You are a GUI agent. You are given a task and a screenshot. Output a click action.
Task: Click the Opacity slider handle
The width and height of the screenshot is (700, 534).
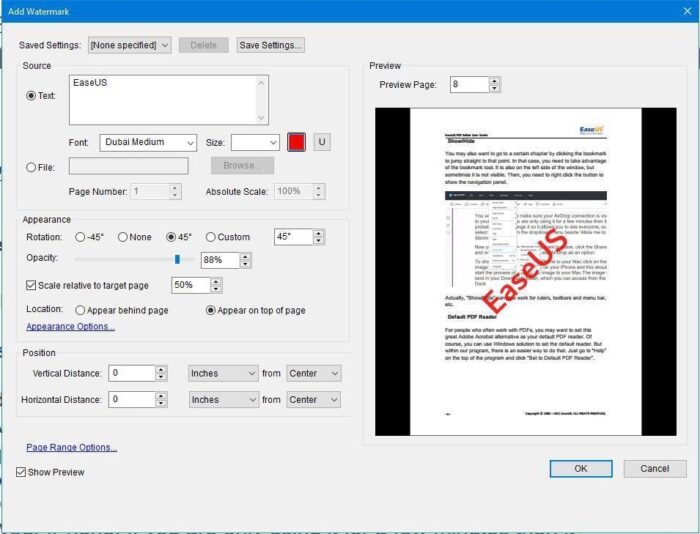point(177,259)
